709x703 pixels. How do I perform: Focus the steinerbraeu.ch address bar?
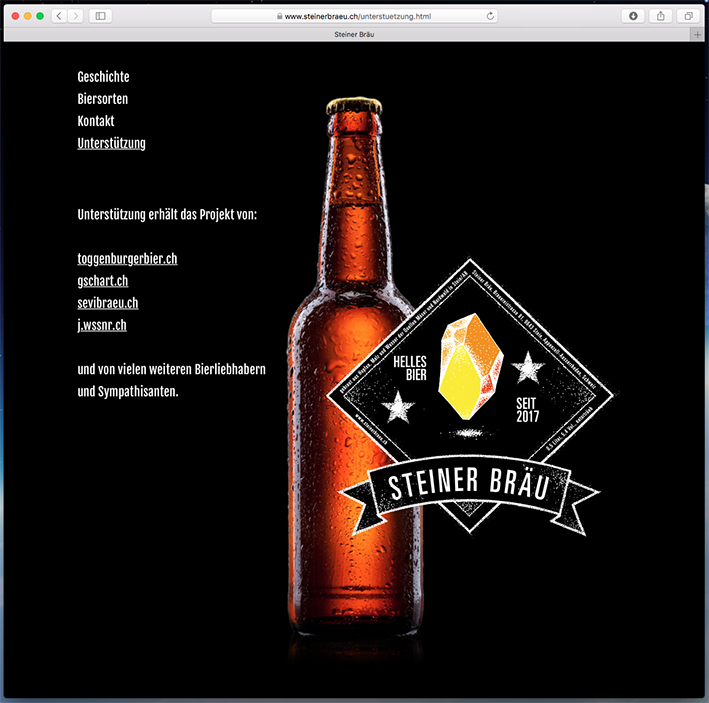354,16
